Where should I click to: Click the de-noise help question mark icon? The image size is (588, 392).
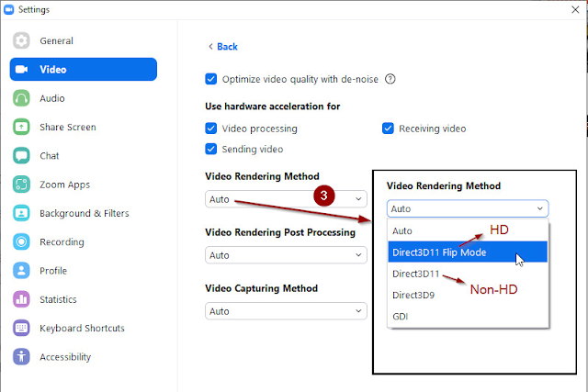pos(390,79)
